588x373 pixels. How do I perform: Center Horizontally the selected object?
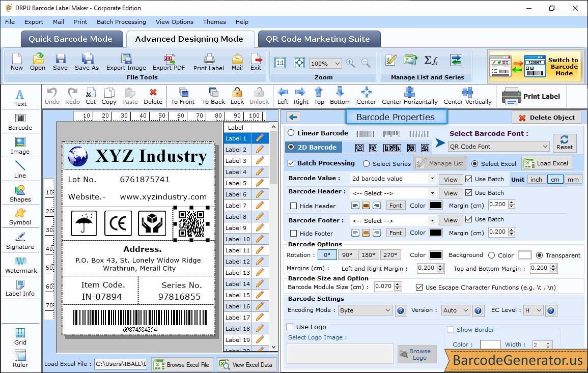[x=409, y=96]
